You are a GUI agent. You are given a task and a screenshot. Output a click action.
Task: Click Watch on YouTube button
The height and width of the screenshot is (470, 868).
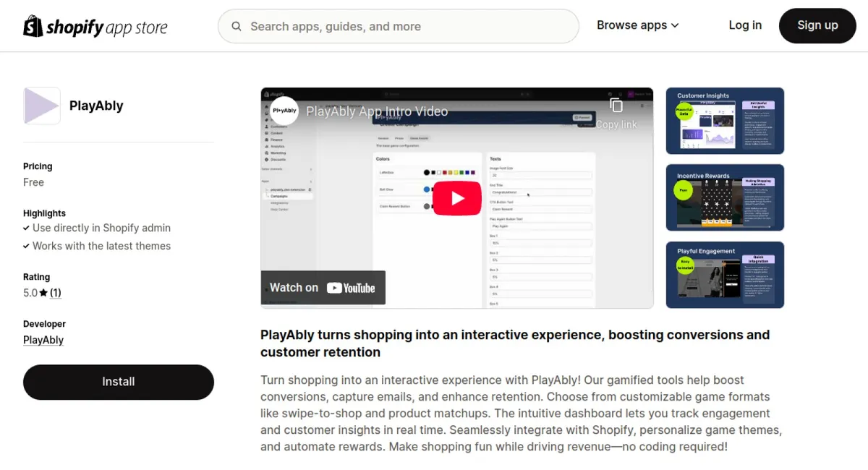coord(323,288)
